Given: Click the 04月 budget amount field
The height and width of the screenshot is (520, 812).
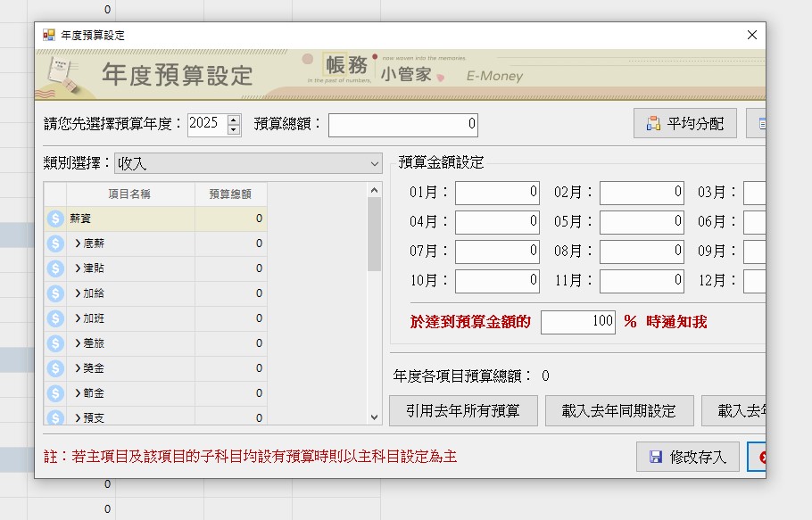Looking at the screenshot, I should (497, 222).
